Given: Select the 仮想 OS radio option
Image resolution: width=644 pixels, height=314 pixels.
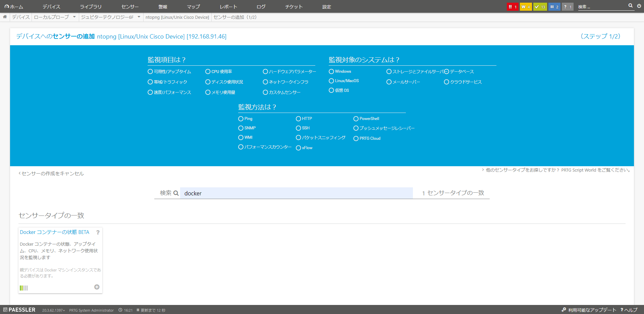Looking at the screenshot, I should click(331, 90).
